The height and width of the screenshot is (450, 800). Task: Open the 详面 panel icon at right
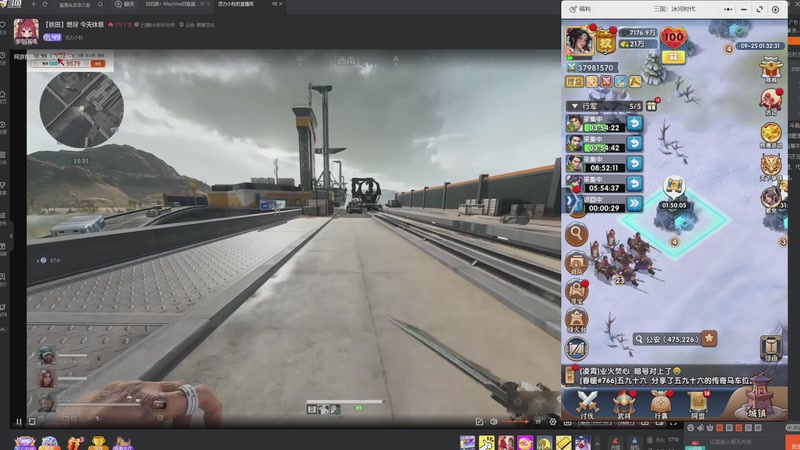(771, 348)
